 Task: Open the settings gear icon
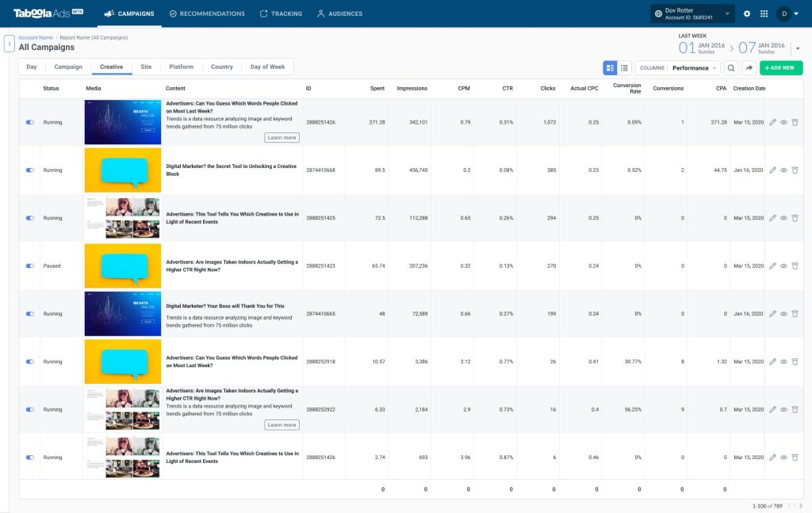(747, 14)
